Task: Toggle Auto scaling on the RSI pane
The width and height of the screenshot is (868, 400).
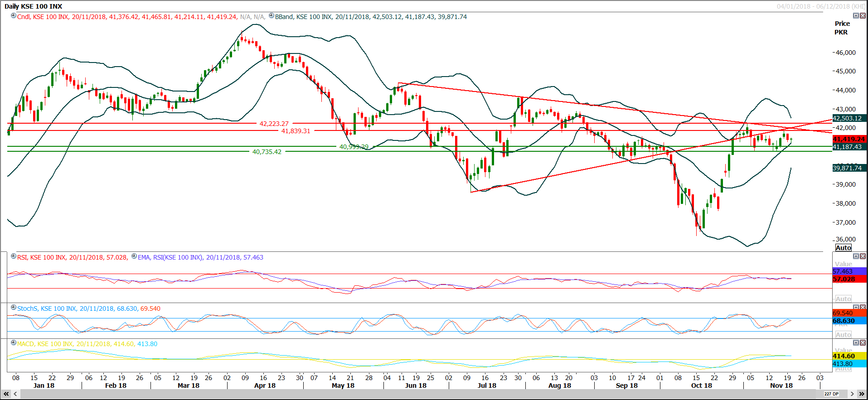Action: pos(843,299)
